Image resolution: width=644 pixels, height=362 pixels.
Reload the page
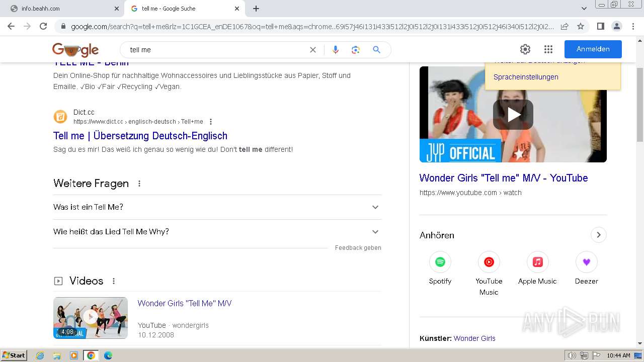point(43,26)
